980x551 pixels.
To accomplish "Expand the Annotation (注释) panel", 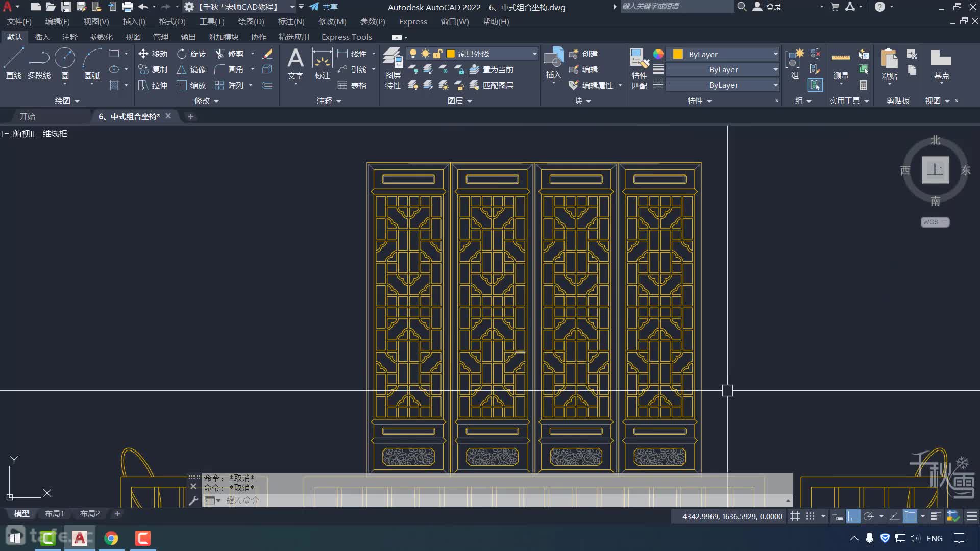I will [329, 101].
